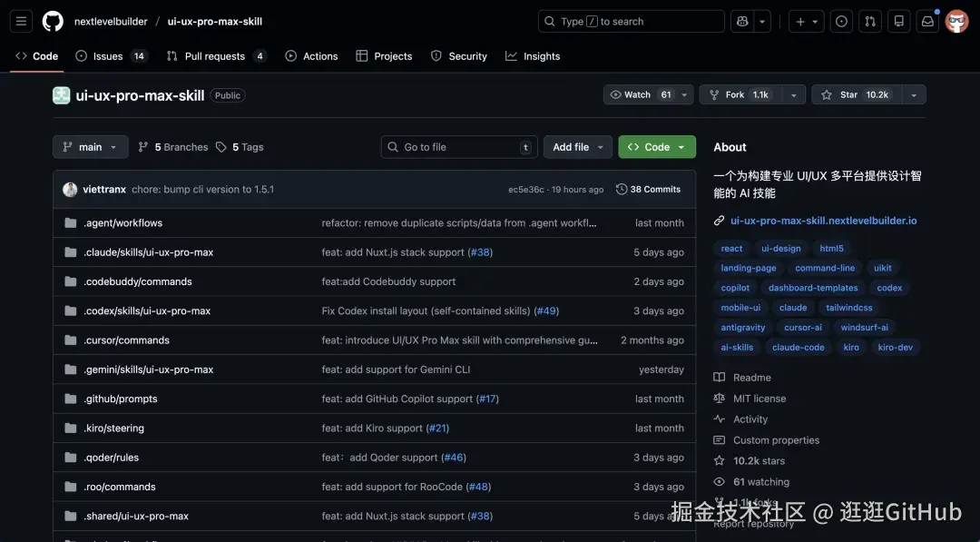The height and width of the screenshot is (542, 980).
Task: Open the .gemini/skills/ui-ux-pro-max folder
Action: (149, 370)
